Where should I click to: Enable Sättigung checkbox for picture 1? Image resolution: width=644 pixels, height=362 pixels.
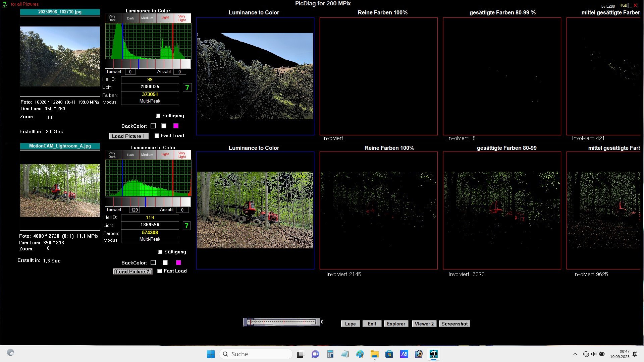(x=158, y=116)
